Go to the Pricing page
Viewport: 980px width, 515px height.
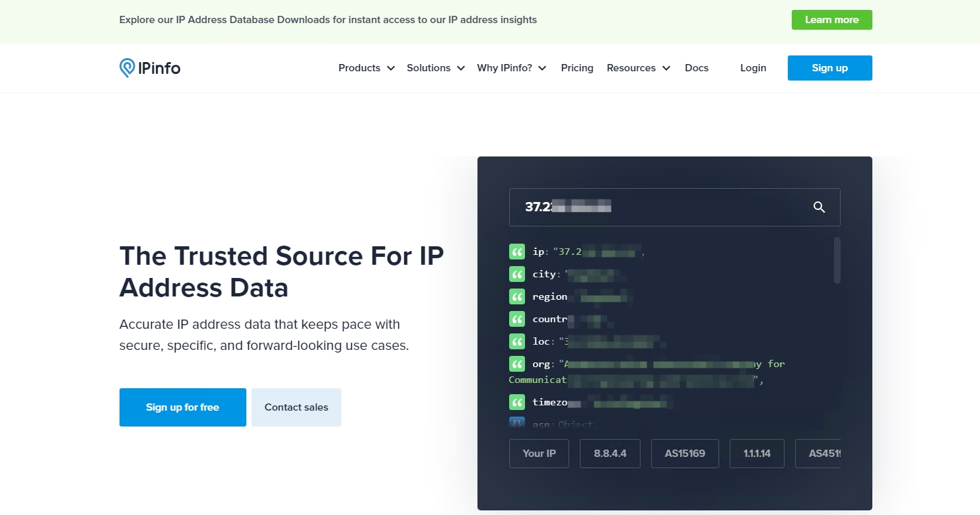[577, 68]
